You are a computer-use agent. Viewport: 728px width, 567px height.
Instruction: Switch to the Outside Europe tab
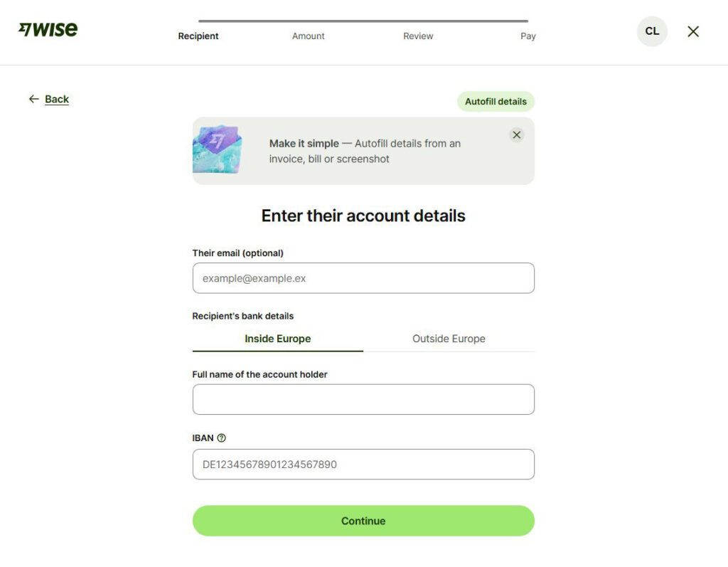tap(449, 339)
